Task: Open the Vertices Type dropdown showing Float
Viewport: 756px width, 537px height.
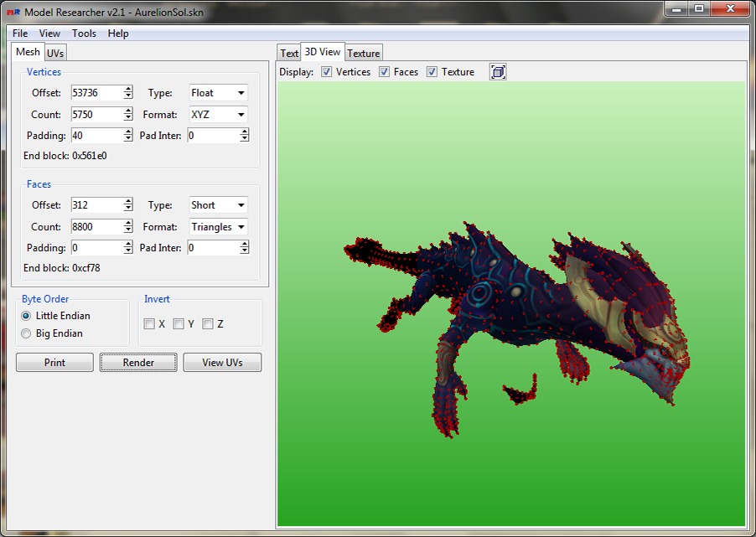Action: (218, 93)
